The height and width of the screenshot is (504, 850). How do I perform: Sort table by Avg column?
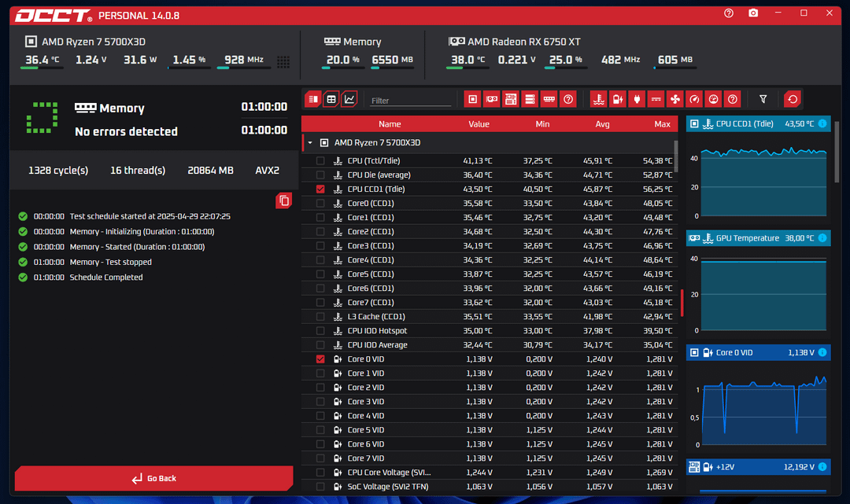[x=602, y=124]
